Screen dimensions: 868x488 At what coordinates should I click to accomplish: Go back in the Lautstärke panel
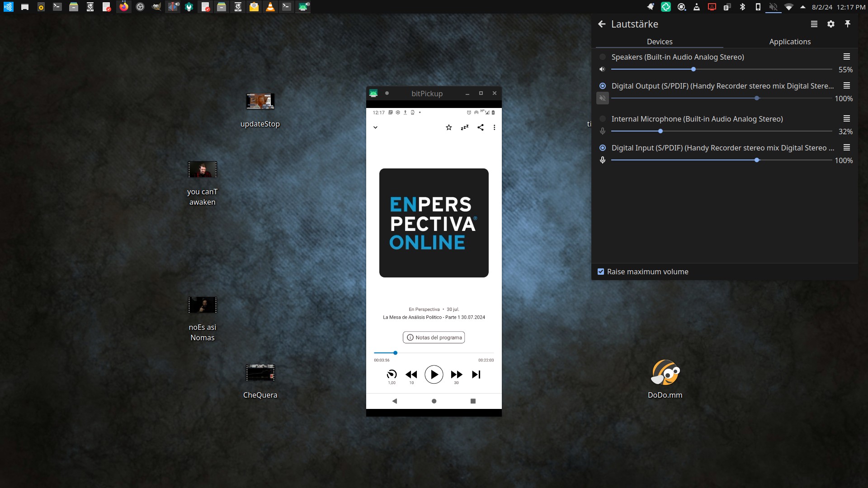[602, 24]
